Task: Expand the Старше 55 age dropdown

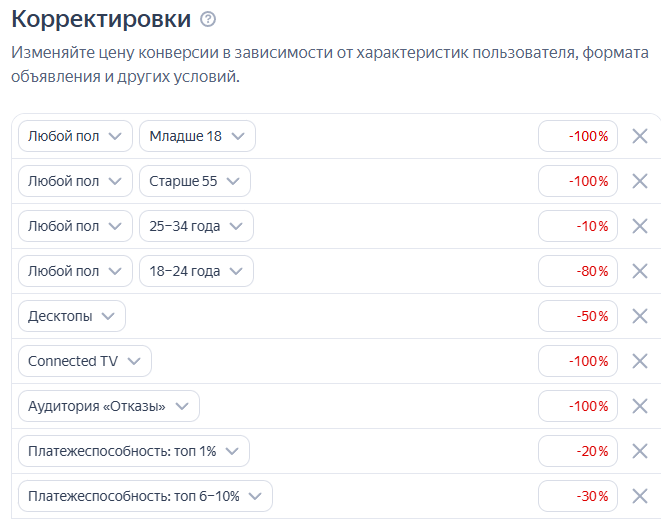Action: 194,181
